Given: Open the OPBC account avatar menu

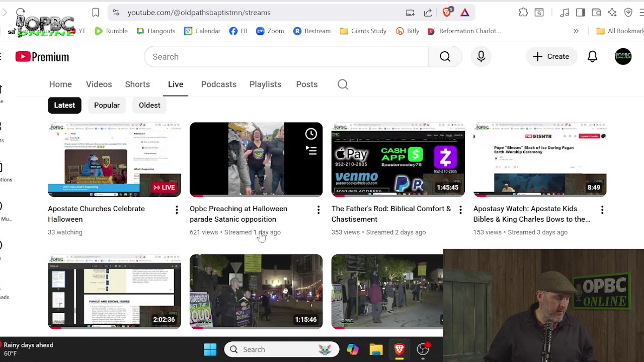Looking at the screenshot, I should coord(623,57).
